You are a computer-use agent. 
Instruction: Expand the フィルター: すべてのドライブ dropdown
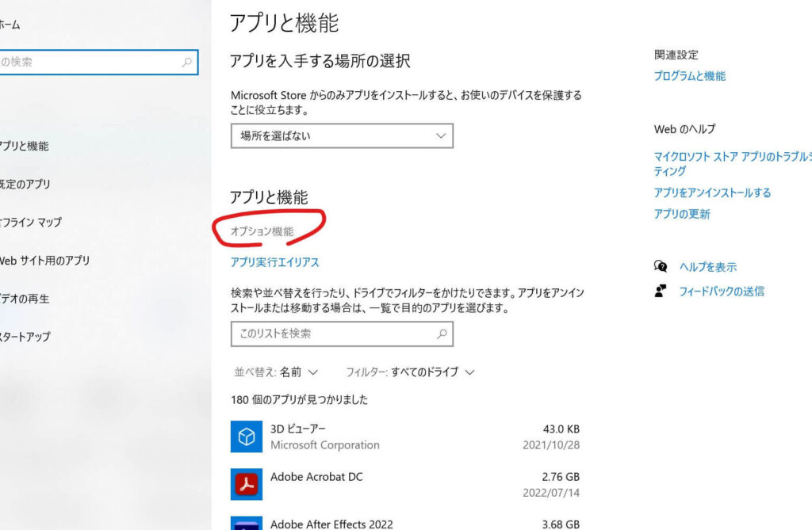[x=410, y=372]
